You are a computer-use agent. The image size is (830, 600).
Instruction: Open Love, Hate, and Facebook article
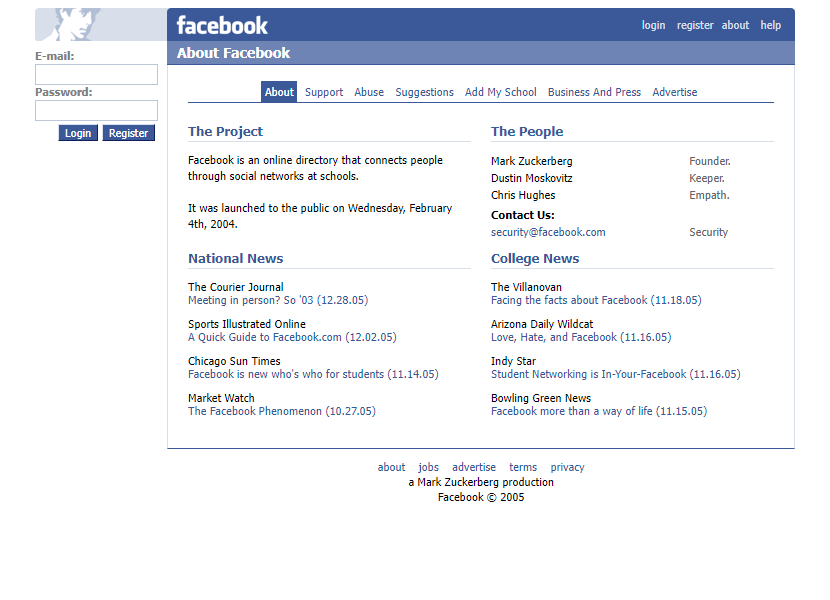(x=581, y=337)
